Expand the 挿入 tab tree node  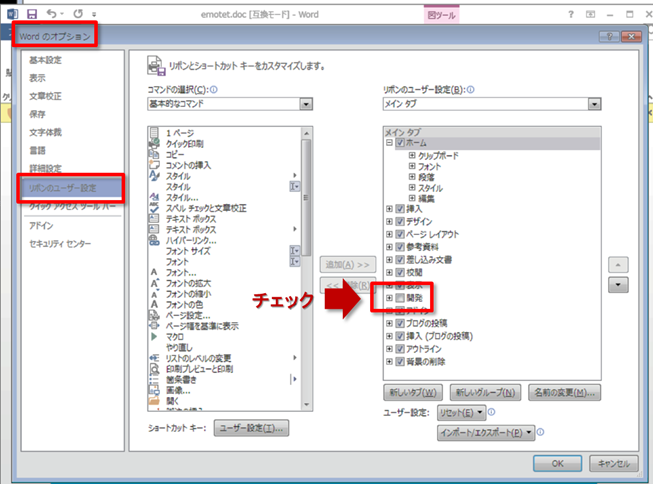389,208
